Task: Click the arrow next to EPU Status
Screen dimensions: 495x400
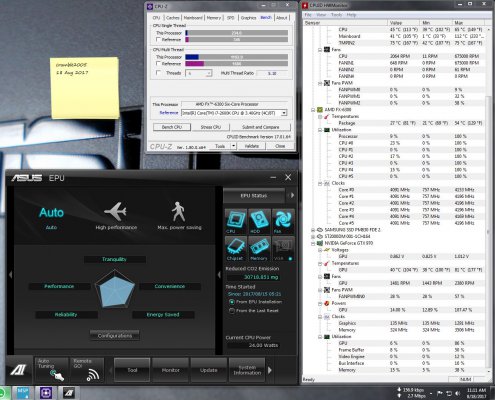Action: (x=292, y=195)
